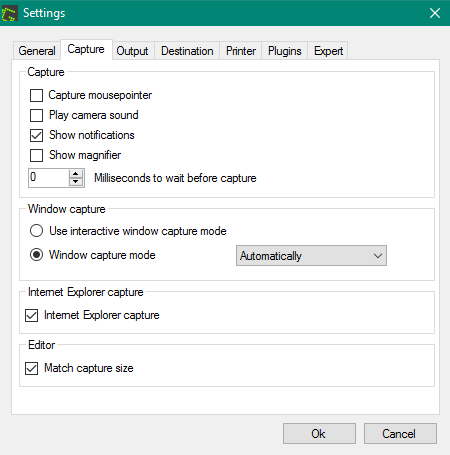Go to the Destination tab

pos(187,51)
